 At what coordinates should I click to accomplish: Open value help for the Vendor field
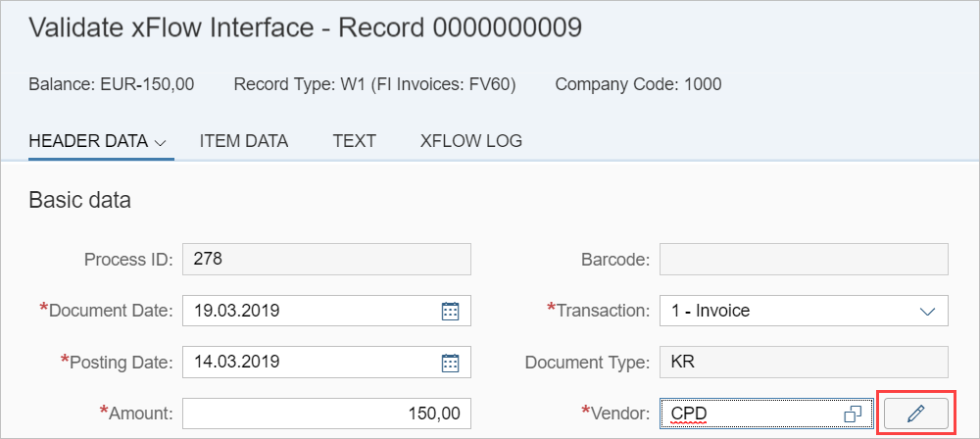click(x=853, y=414)
